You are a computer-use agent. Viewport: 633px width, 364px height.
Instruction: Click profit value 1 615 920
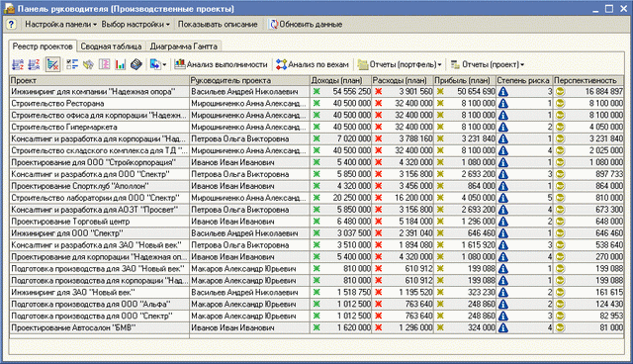tap(478, 245)
